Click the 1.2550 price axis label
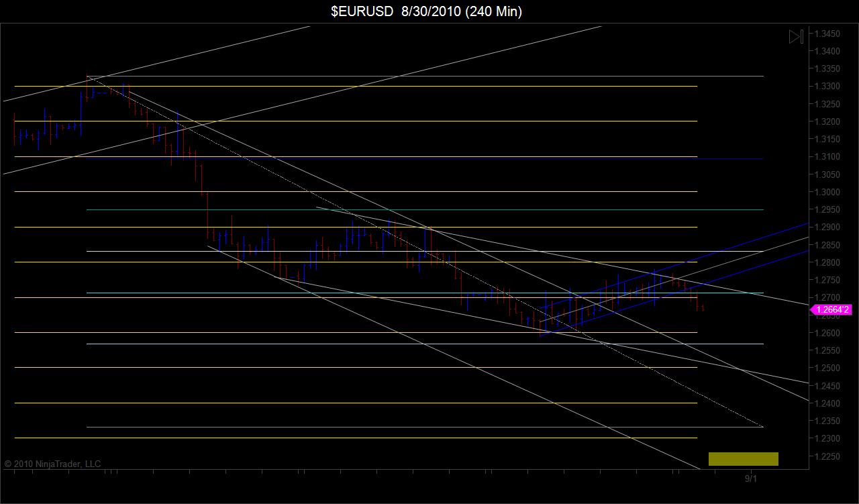This screenshot has height=504, width=859. (x=827, y=350)
